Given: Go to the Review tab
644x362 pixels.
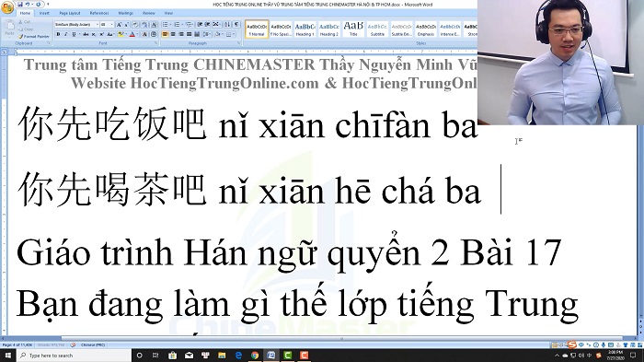Looking at the screenshot, I should click(x=149, y=13).
